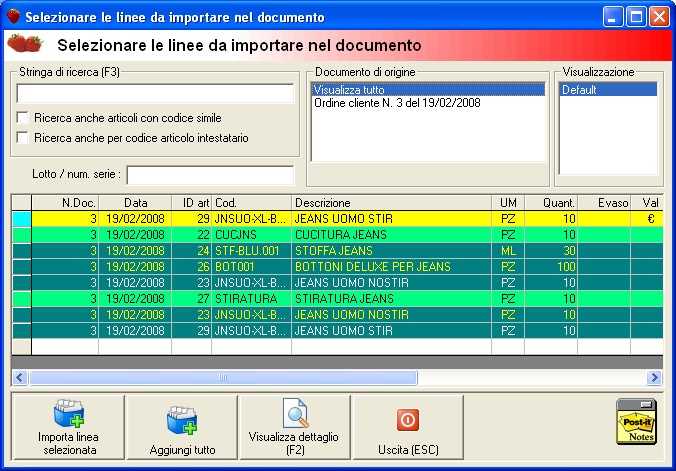Select Visualizza tutto in Documento di origine
The width and height of the screenshot is (676, 471).
pos(428,90)
